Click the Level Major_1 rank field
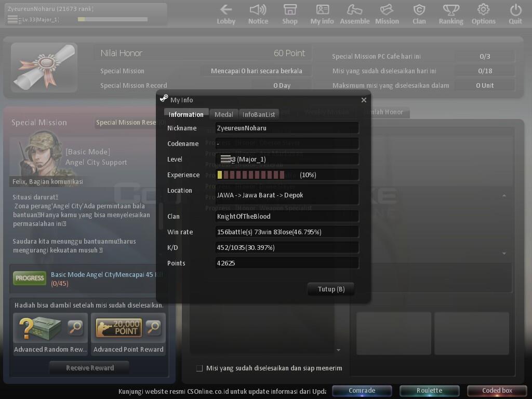 point(287,159)
